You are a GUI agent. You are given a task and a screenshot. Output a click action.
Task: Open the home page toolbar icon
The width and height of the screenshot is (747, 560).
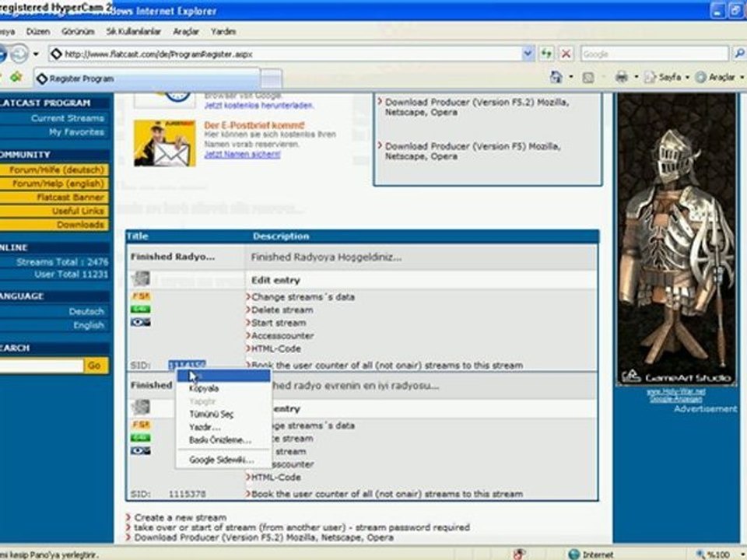pos(556,77)
